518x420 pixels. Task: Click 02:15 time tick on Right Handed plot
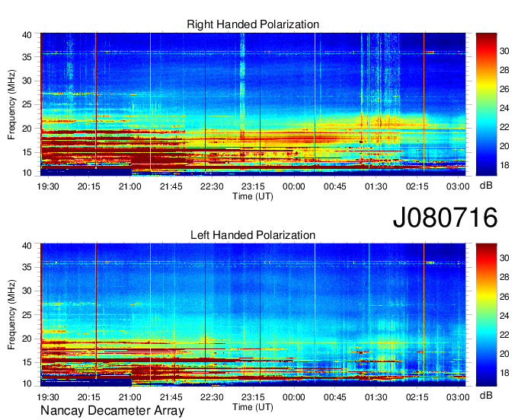(417, 186)
